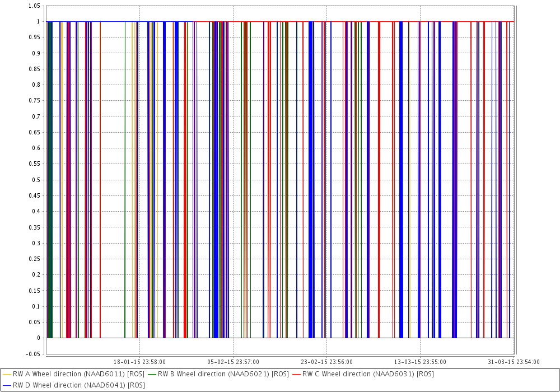Click the 0.7 y-axis label
Screen dimensions: 560x392
(x=36, y=116)
